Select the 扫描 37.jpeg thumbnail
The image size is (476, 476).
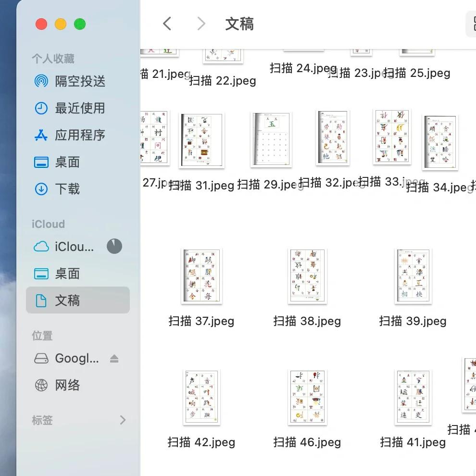[201, 276]
